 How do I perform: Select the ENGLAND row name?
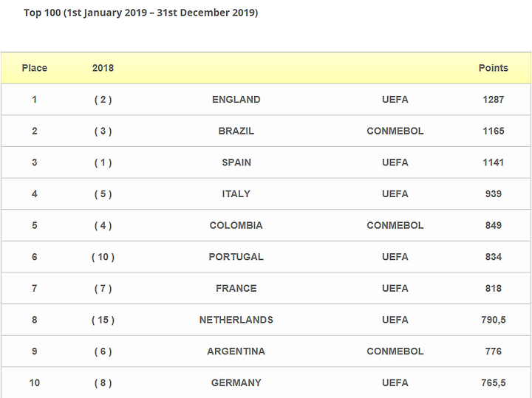[x=236, y=100]
